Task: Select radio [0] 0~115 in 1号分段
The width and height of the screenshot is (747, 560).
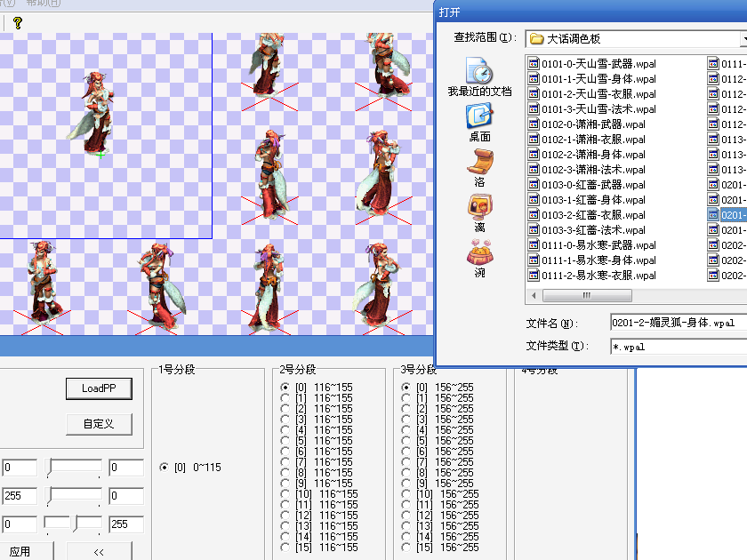Action: (x=164, y=468)
